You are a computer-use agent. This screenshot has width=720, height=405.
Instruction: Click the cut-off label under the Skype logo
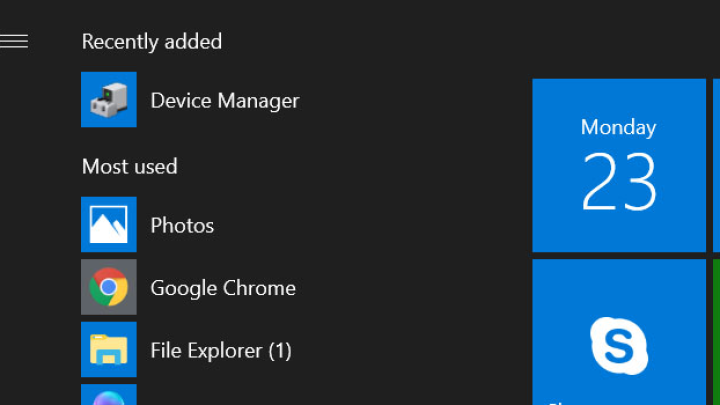click(558, 403)
